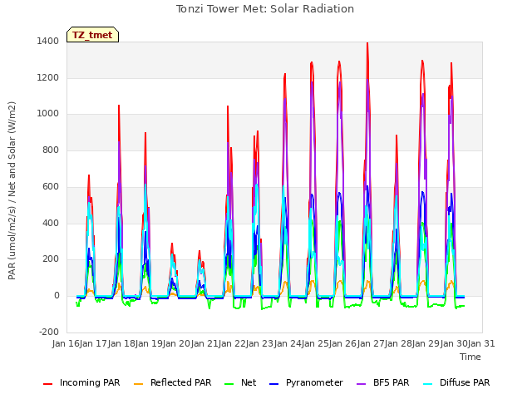Select the Diffuse PAR legend label

465,382
